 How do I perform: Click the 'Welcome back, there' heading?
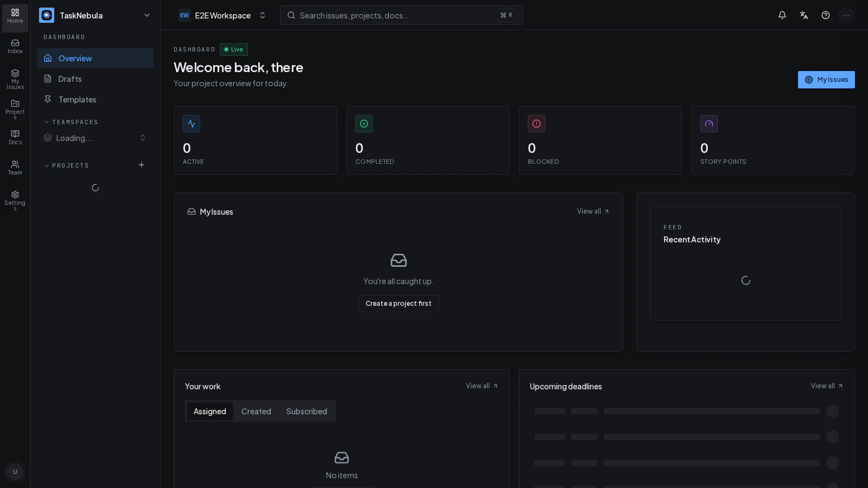coord(238,67)
